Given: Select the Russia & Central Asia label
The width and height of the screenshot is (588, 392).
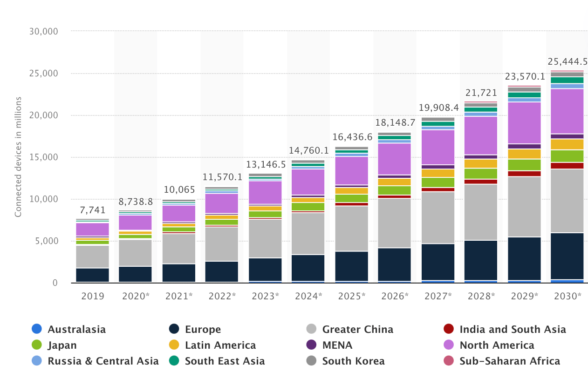Looking at the screenshot, I should pyautogui.click(x=103, y=361).
